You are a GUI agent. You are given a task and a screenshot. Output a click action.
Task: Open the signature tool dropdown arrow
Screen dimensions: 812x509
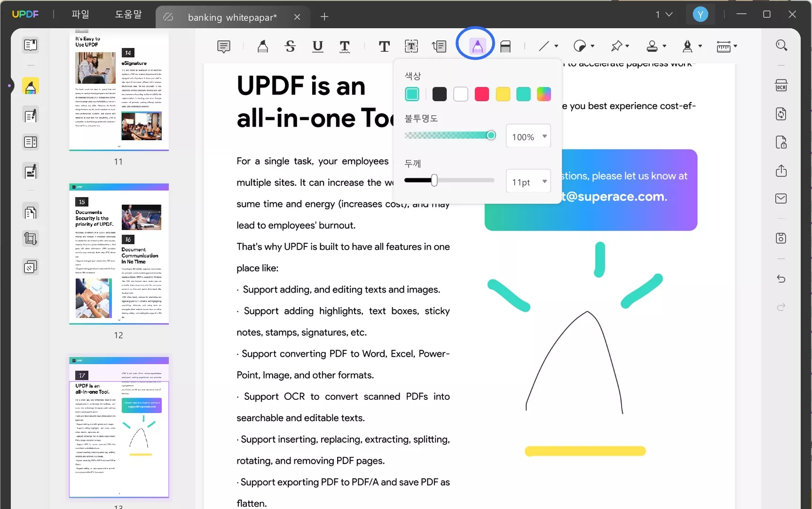click(x=700, y=46)
